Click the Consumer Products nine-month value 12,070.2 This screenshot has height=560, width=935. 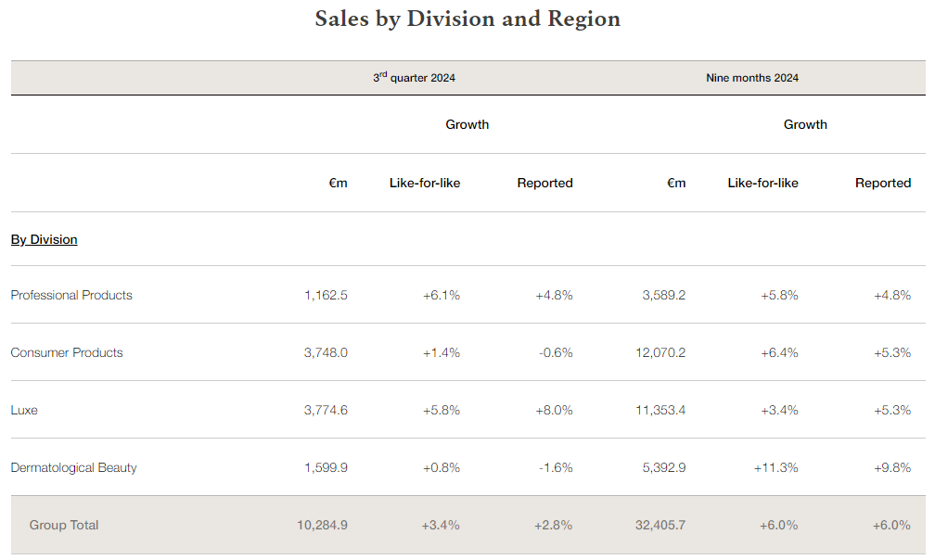pyautogui.click(x=660, y=352)
